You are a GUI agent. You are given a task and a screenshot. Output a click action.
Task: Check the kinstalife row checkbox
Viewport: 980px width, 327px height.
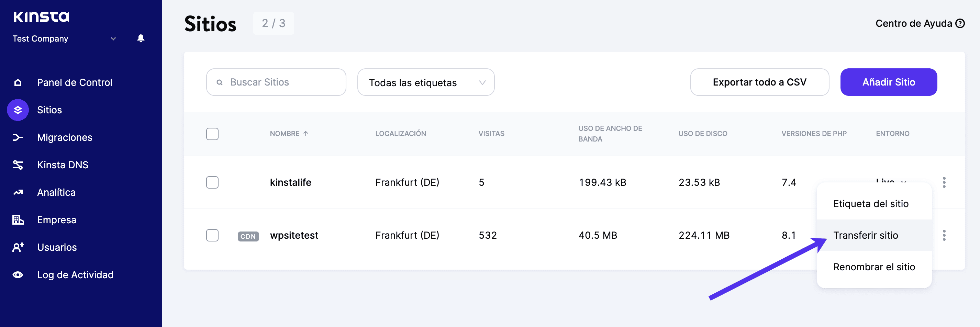[x=212, y=182]
